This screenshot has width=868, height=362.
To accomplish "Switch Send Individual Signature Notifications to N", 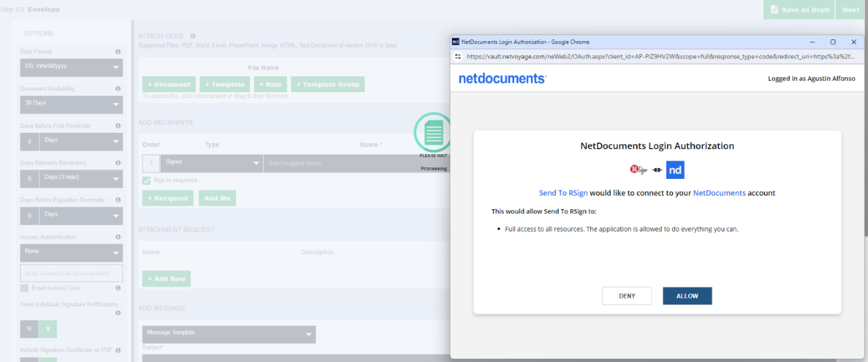I will 29,329.
